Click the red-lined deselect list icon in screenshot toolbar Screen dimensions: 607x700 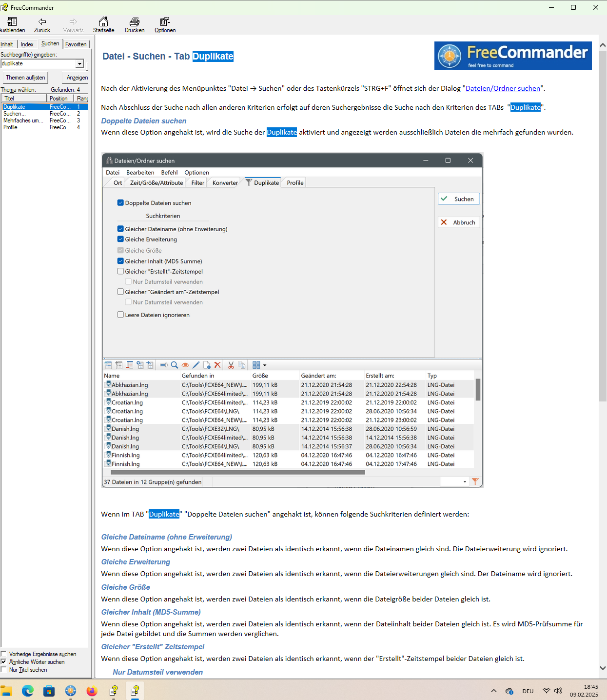click(x=130, y=365)
